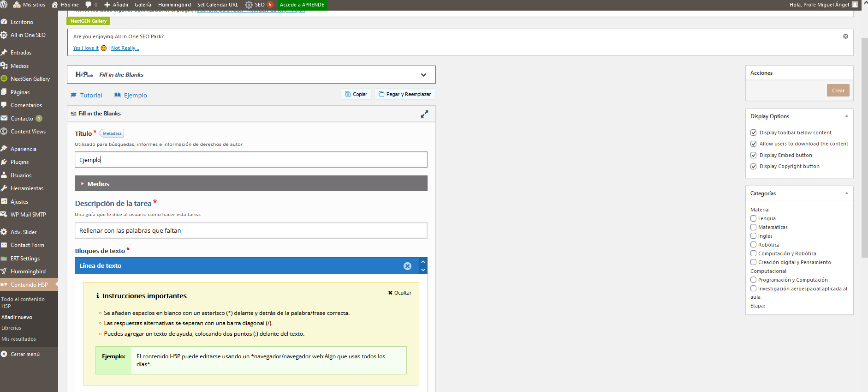Open Comentarios in the sidebar
The height and width of the screenshot is (392, 868).
coord(26,105)
